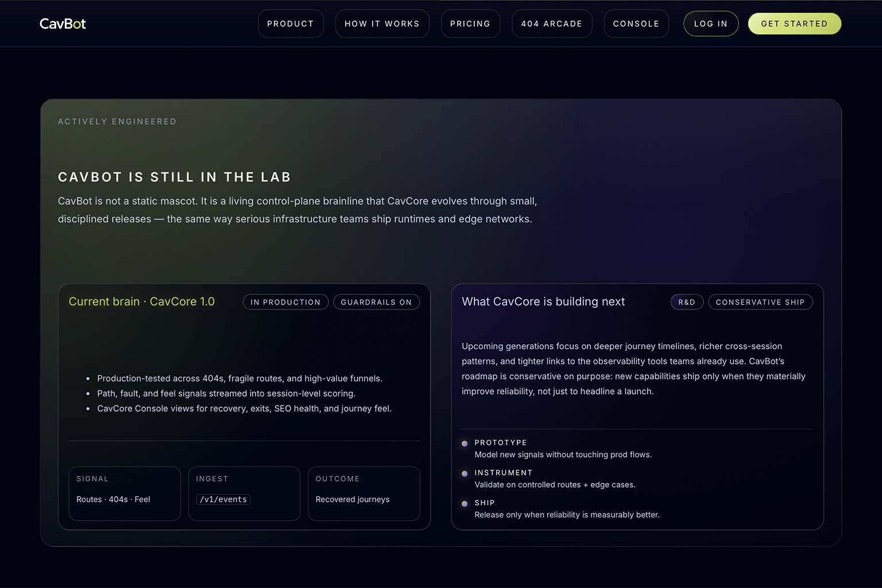
Task: Select the Outcome Recovered journeys card
Action: [363, 493]
